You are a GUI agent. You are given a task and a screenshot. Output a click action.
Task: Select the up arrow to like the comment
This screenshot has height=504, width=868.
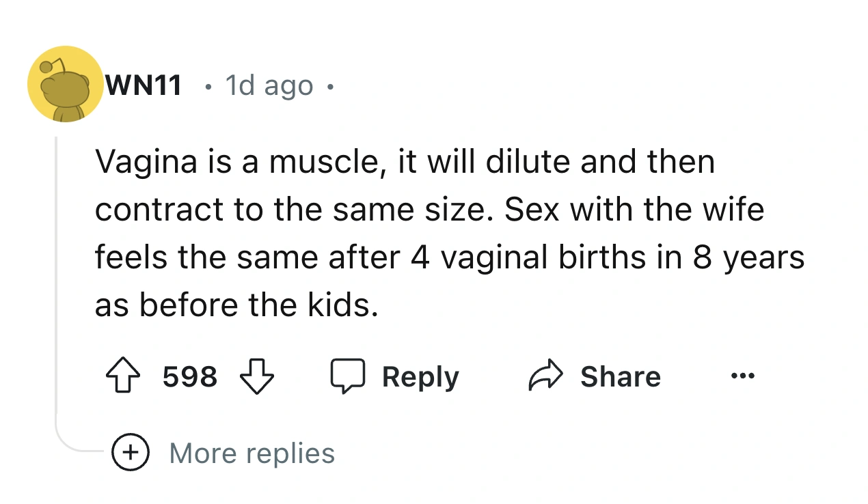[122, 375]
